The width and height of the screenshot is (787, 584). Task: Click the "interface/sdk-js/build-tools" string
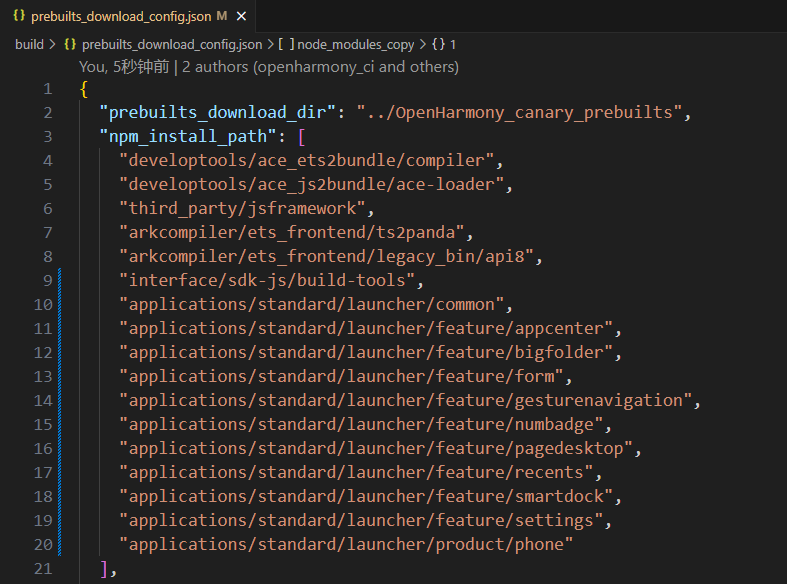[267, 281]
